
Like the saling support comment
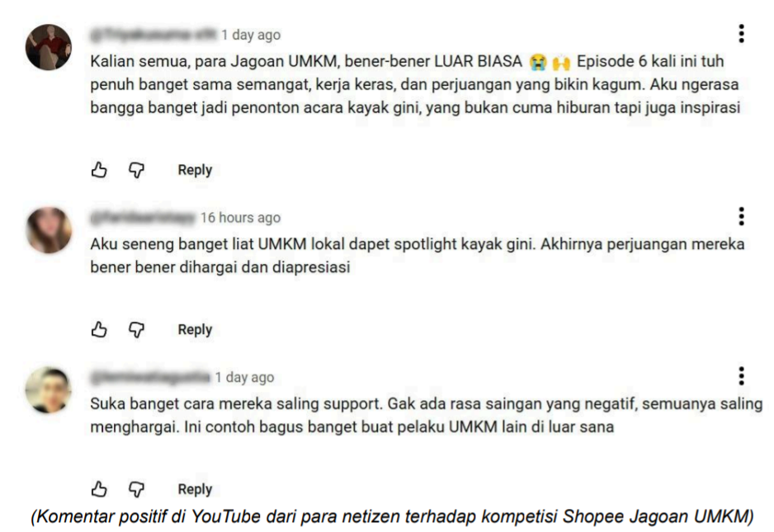click(99, 489)
